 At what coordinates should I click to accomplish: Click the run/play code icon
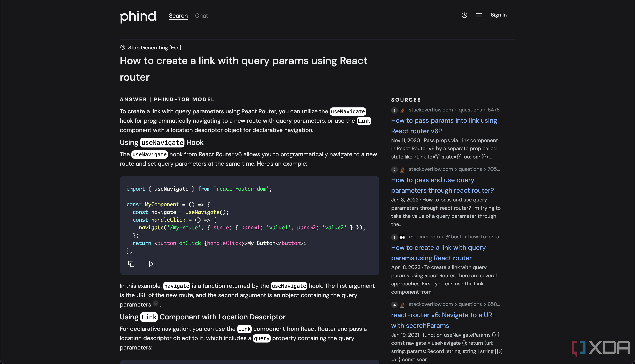tap(151, 264)
